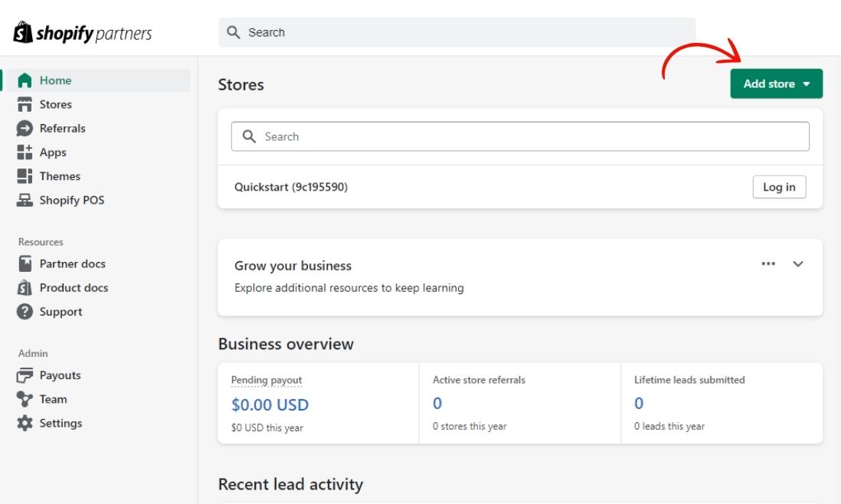Click the Pending payout label

[x=267, y=380]
